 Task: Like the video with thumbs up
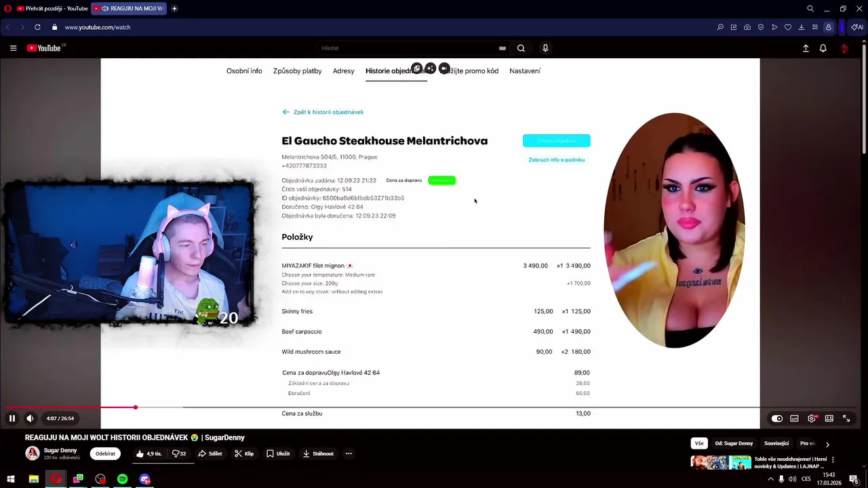(149, 453)
